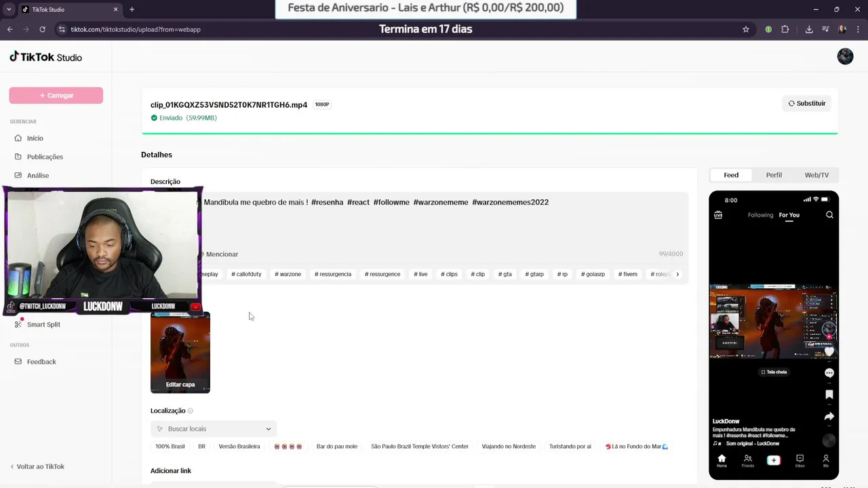
Task: Click the plus create icon in preview
Action: 774,460
